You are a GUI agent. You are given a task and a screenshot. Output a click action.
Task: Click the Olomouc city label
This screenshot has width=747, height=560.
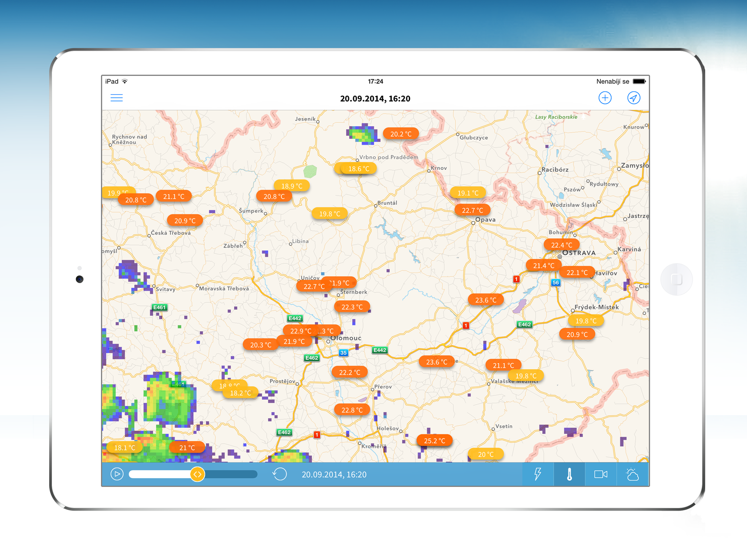click(x=345, y=338)
